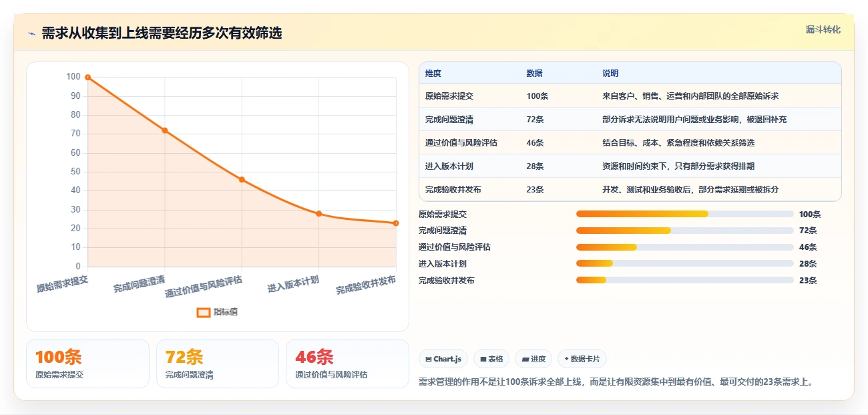Click the 原始需求提交 progress bar
This screenshot has height=415, width=868.
tap(685, 214)
